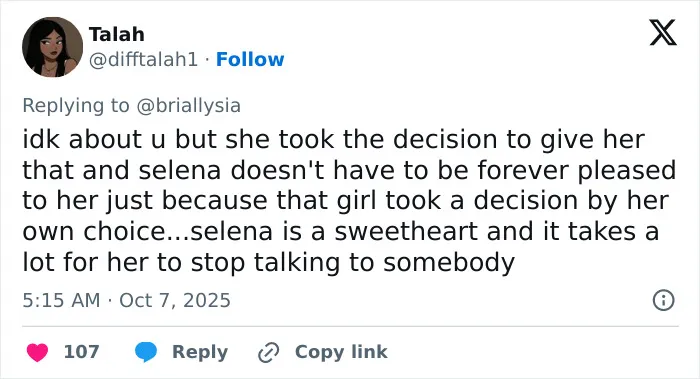The image size is (700, 379).
Task: Click the blue reply speech bubble icon
Action: [146, 352]
